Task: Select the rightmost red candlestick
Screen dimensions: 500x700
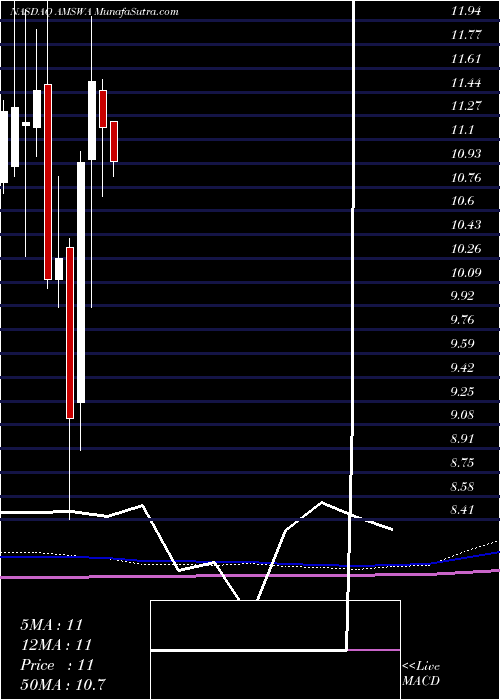Action: tap(114, 141)
